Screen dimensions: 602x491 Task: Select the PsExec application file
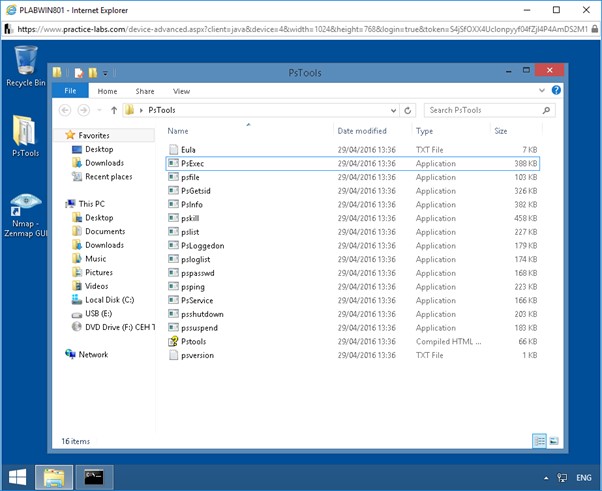[x=352, y=164]
